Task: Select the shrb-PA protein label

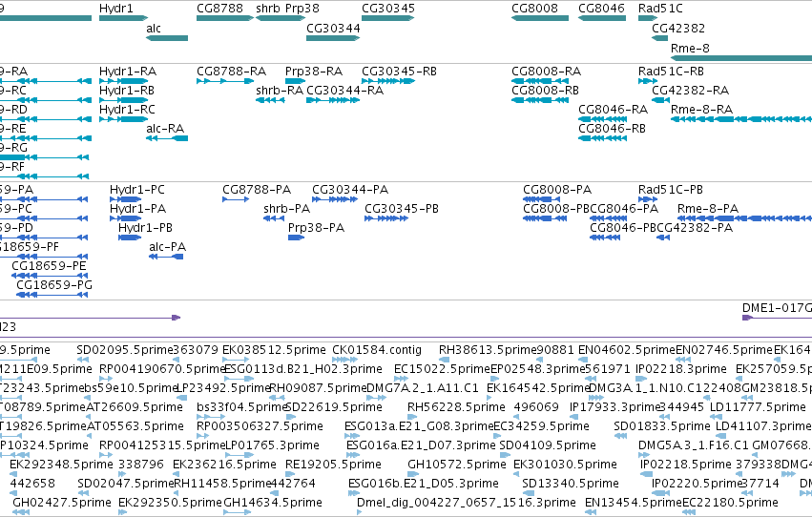Action: click(x=286, y=209)
